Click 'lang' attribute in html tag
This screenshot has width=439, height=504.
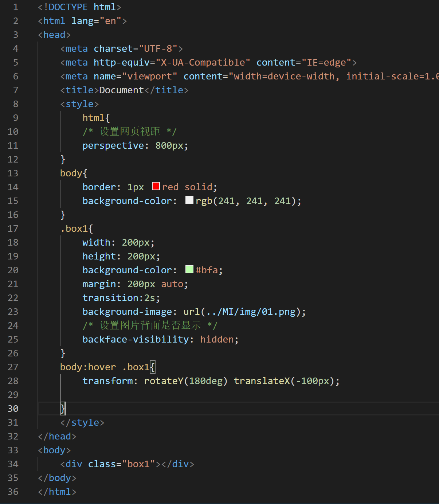tap(82, 21)
